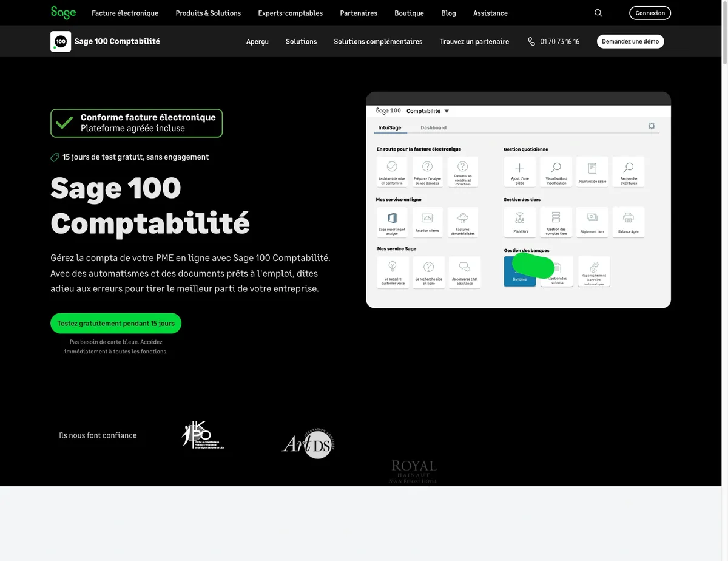Click the "Pas besoin de carte bleue" note
The width and height of the screenshot is (728, 561).
[x=116, y=347]
